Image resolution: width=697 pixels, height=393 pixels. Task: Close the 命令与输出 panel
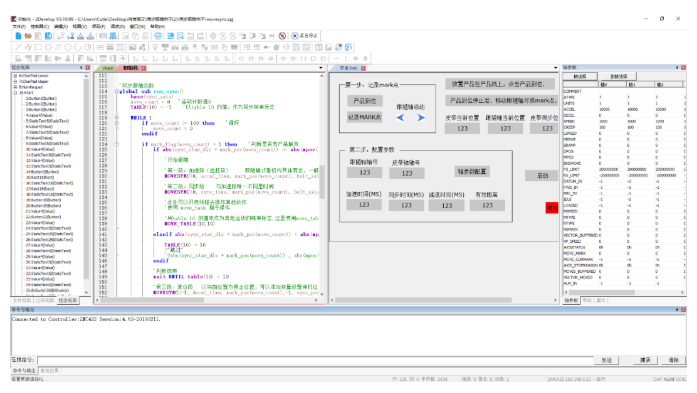[683, 309]
